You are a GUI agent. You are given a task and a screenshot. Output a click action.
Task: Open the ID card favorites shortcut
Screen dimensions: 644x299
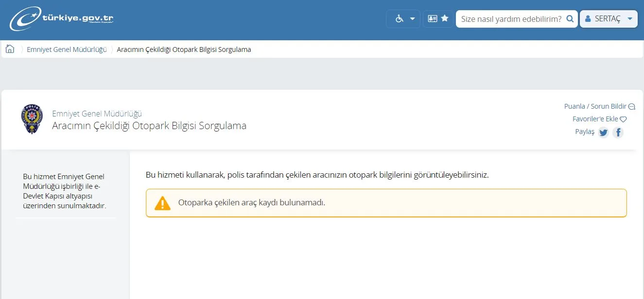pos(438,19)
